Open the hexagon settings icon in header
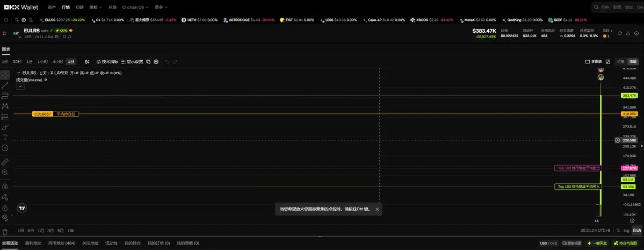This screenshot has height=250, width=644. pos(636,33)
